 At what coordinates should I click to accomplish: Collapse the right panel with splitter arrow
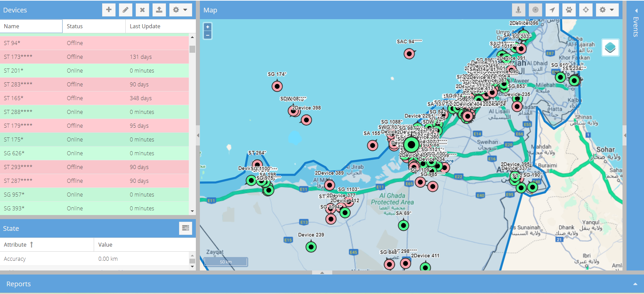(625, 135)
